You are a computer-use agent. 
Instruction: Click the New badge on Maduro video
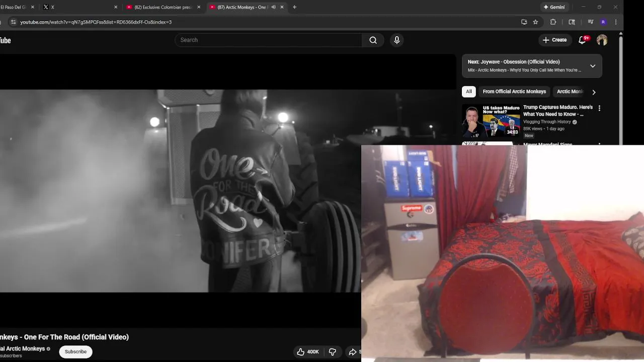coord(529,136)
